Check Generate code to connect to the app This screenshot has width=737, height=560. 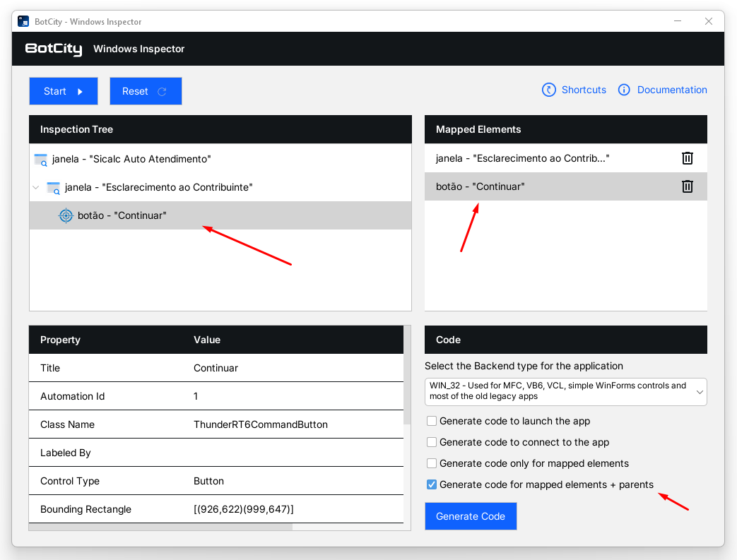pos(432,442)
